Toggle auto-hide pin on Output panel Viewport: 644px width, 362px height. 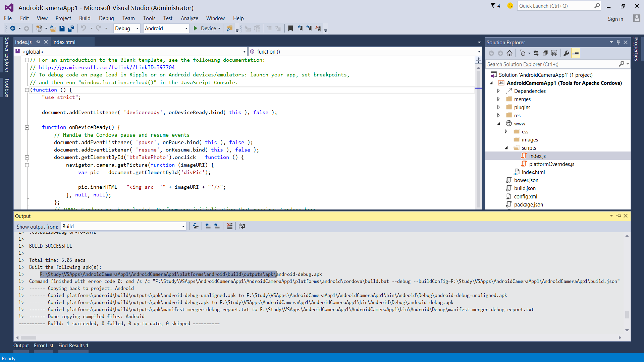[619, 216]
